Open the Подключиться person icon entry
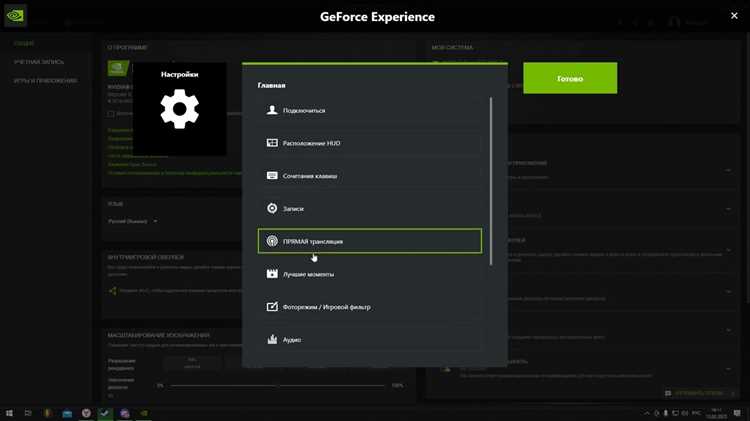Image resolution: width=750 pixels, height=421 pixels. click(272, 110)
